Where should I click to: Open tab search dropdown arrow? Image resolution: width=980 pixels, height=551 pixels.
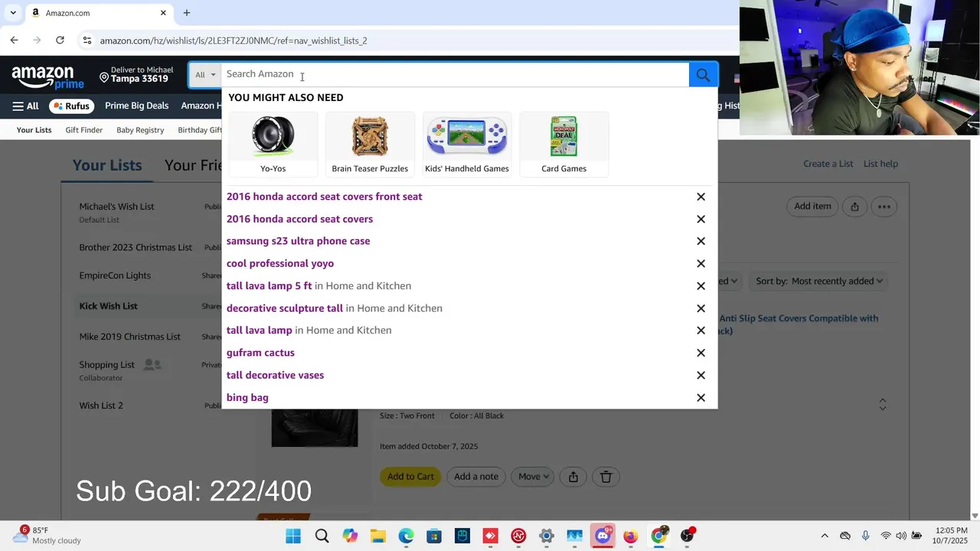[x=13, y=12]
